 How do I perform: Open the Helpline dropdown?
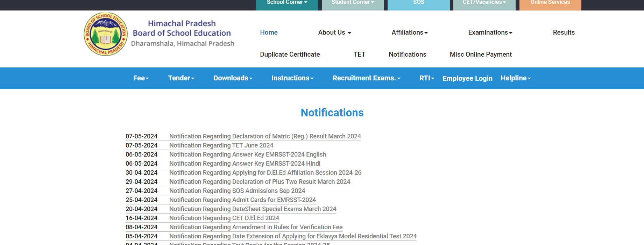pos(515,78)
